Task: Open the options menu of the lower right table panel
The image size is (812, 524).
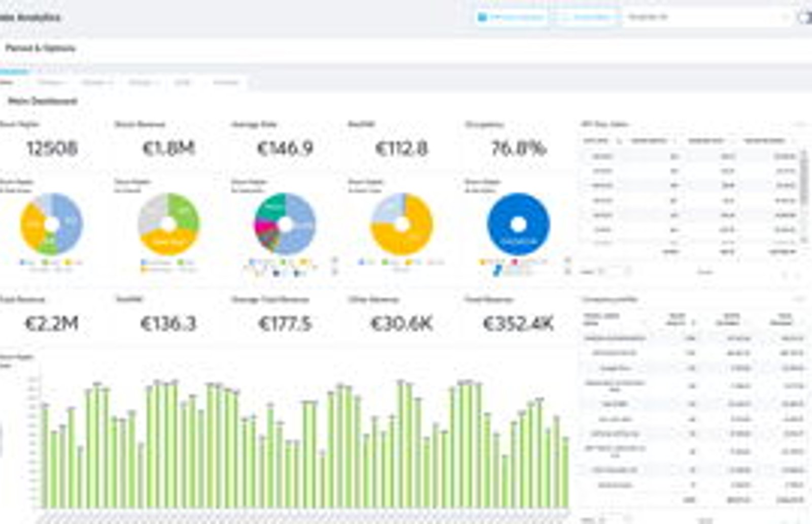Action: click(800, 300)
